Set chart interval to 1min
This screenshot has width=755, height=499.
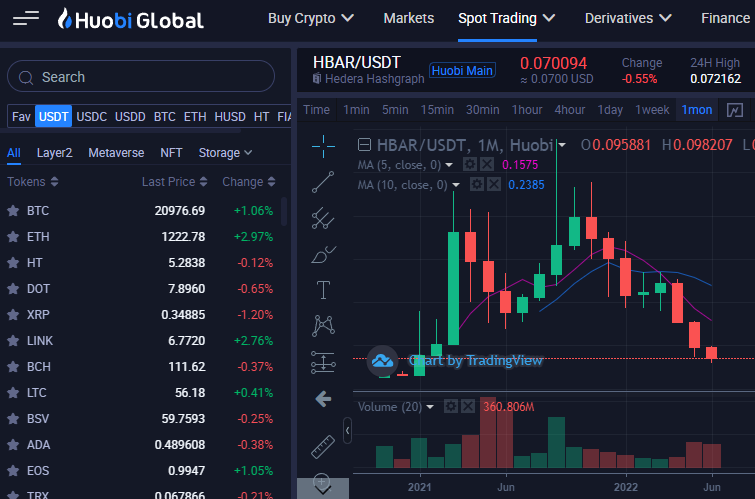coord(356,110)
